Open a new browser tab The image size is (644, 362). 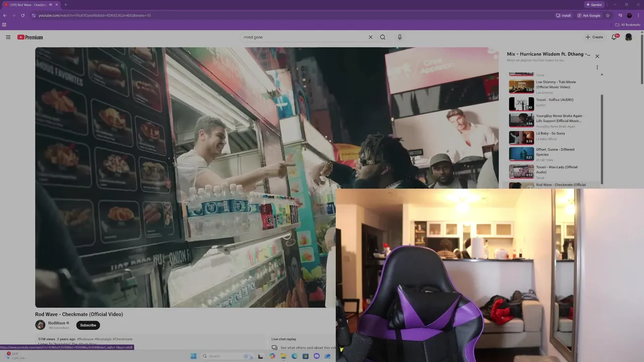[x=65, y=5]
